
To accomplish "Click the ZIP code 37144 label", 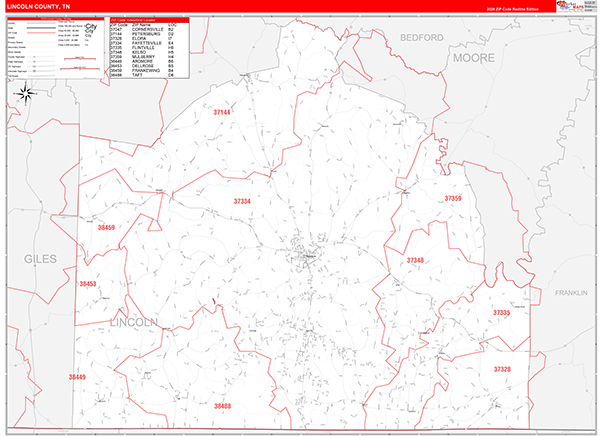I will (222, 113).
